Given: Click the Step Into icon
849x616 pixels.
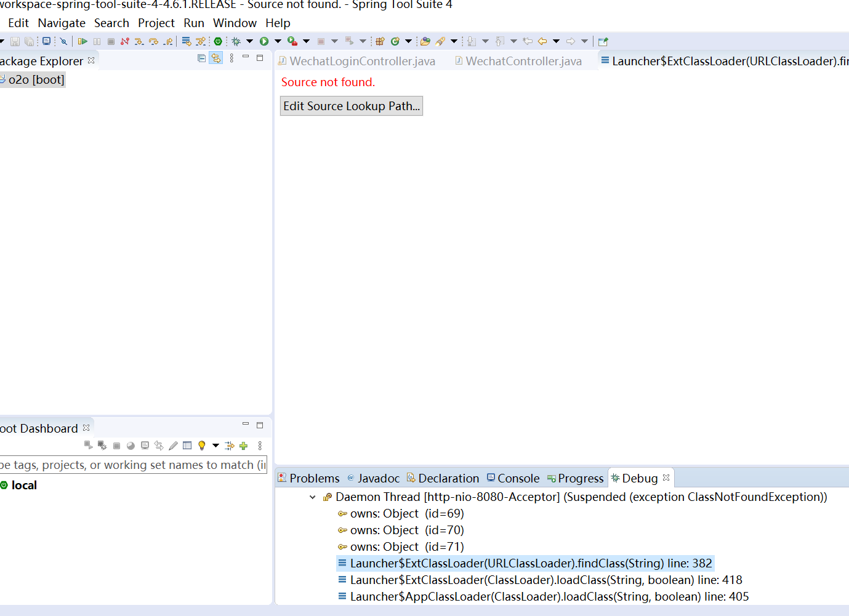Looking at the screenshot, I should (139, 41).
